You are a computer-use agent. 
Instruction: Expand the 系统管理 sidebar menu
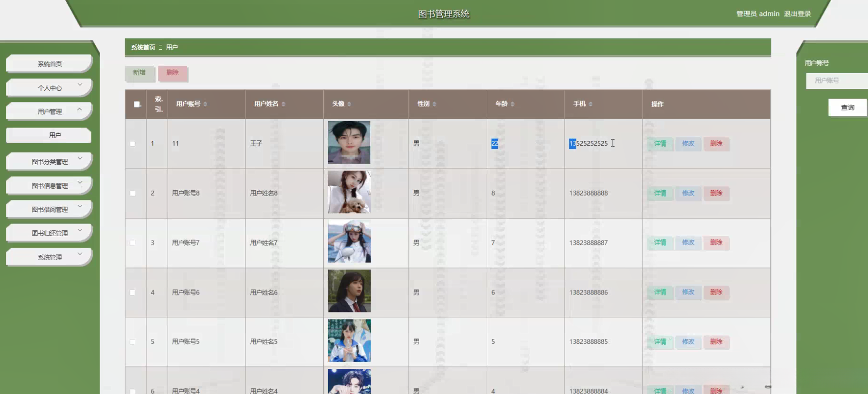pos(49,257)
